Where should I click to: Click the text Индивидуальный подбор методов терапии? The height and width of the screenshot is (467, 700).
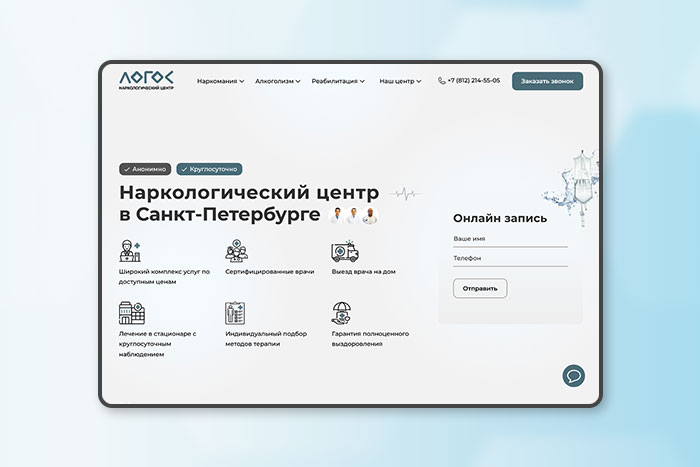tap(266, 339)
